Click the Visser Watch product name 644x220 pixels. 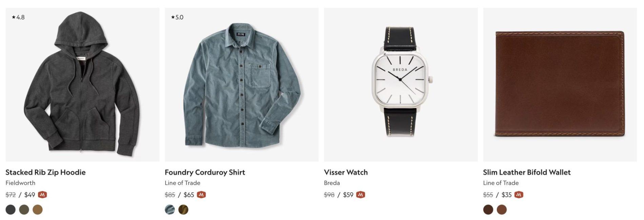[346, 172]
